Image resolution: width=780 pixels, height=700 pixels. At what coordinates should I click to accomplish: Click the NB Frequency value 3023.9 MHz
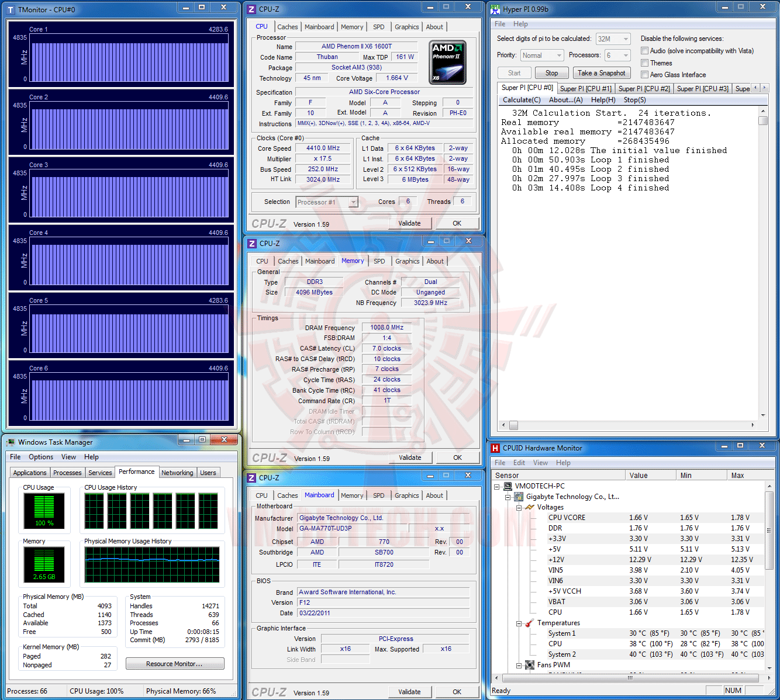430,303
